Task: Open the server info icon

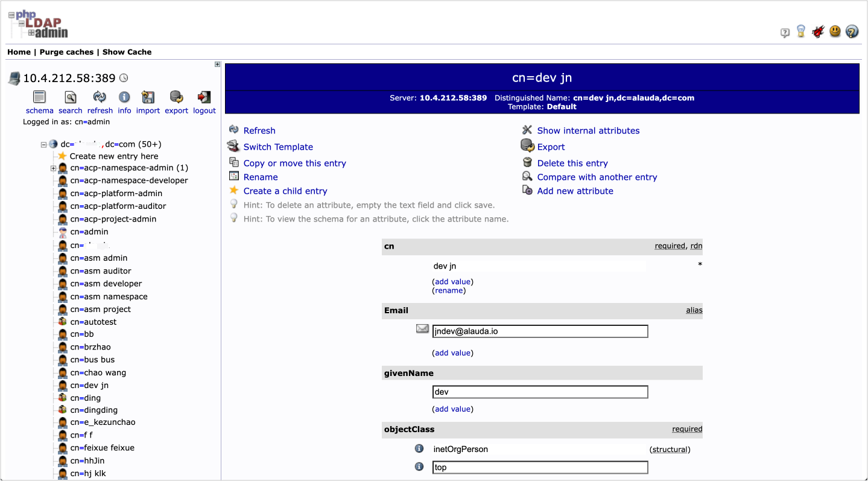Action: pos(124,97)
